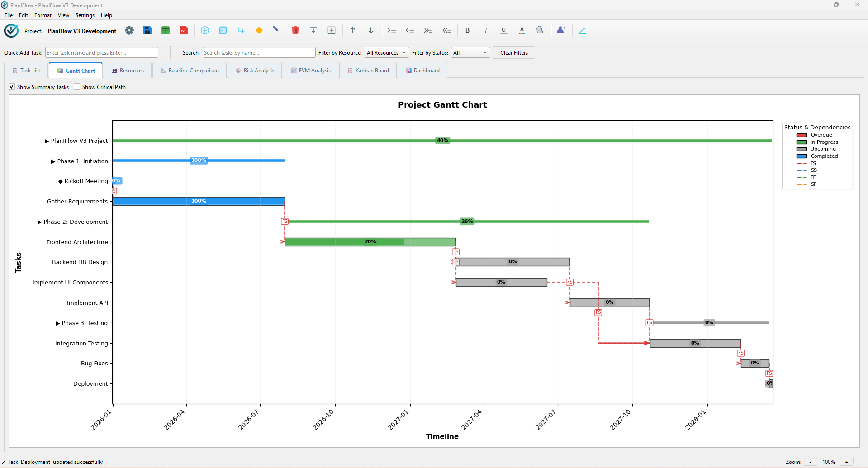Toggle underline formatting button

pyautogui.click(x=504, y=30)
